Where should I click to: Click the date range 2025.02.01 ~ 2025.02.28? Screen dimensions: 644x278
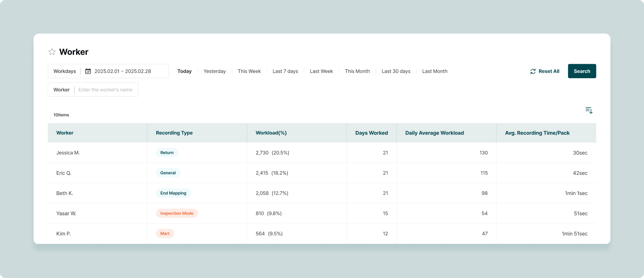click(x=123, y=71)
